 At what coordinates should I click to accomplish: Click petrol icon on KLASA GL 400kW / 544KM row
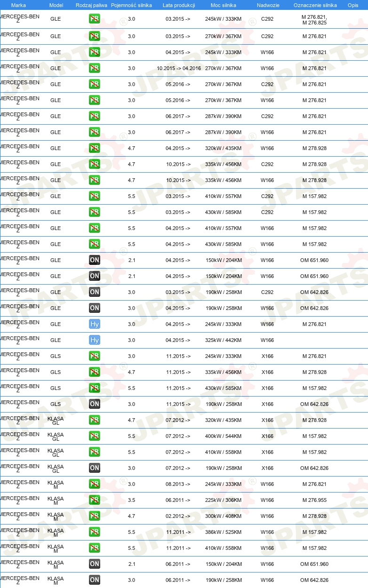(x=95, y=436)
